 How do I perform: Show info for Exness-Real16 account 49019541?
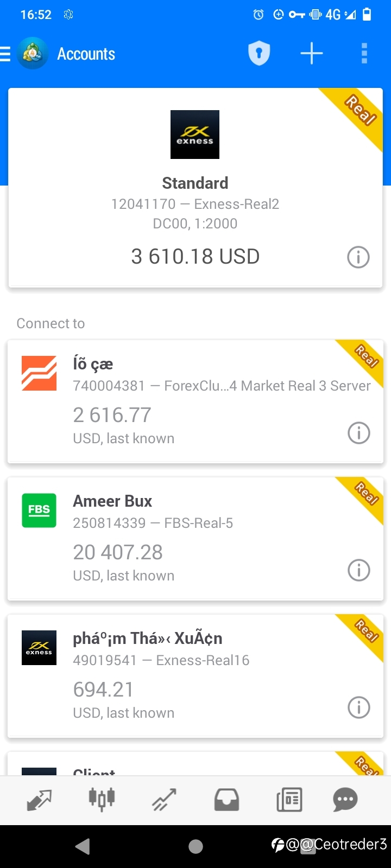358,707
